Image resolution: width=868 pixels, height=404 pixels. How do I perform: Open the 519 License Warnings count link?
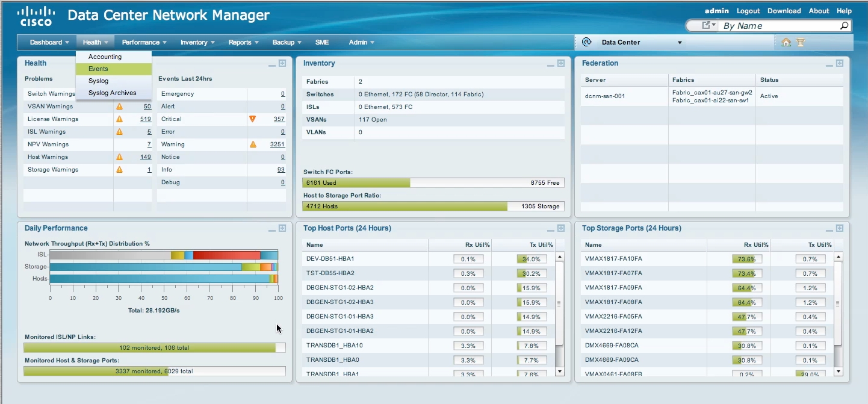tap(145, 119)
